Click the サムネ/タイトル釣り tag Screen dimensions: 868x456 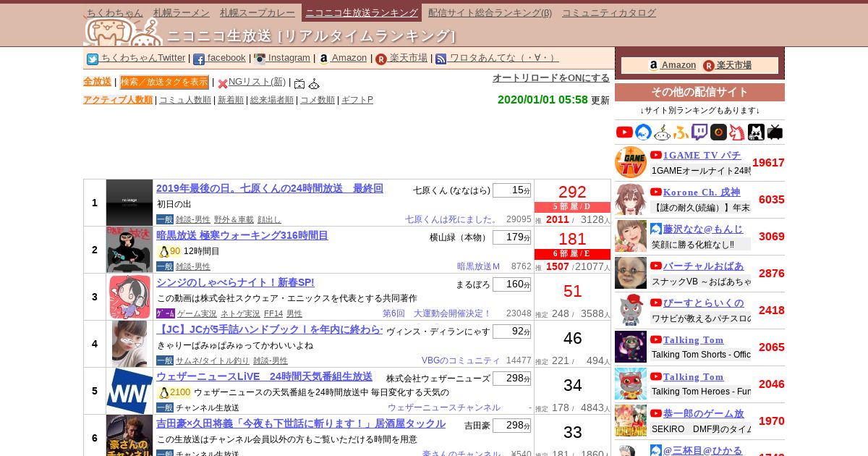(212, 360)
